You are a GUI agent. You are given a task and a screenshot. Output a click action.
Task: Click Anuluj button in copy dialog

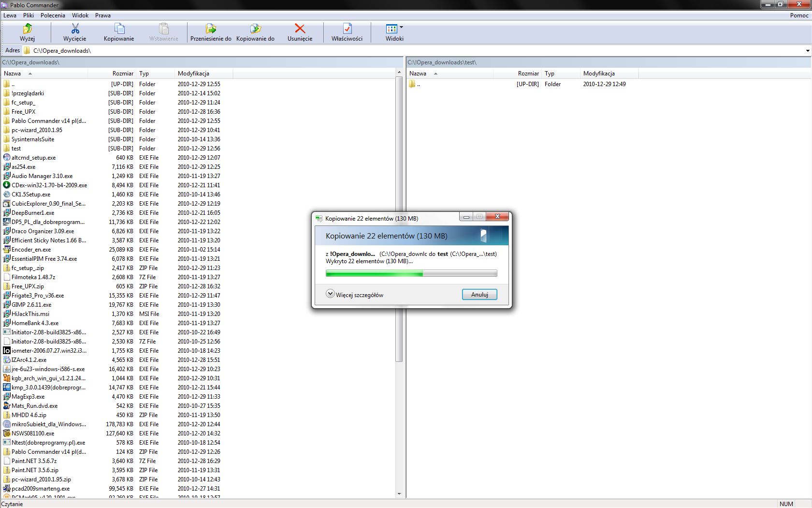(x=479, y=295)
